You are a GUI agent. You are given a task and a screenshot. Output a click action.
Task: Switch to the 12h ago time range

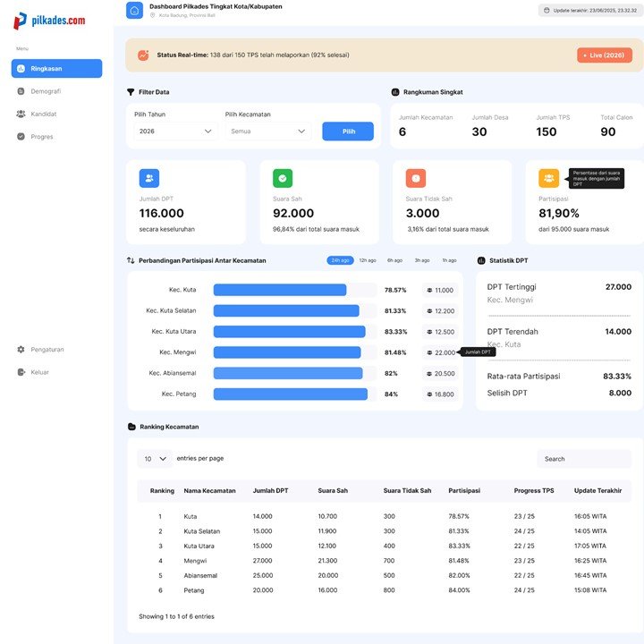click(x=368, y=260)
